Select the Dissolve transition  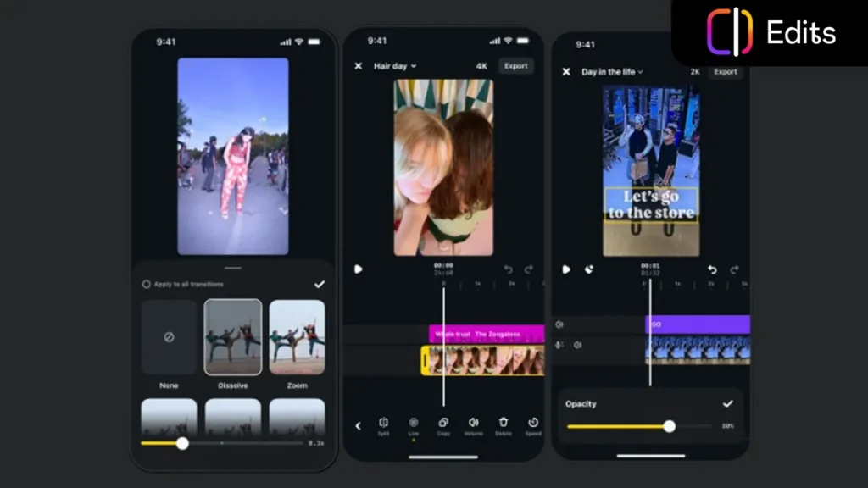[x=233, y=337]
